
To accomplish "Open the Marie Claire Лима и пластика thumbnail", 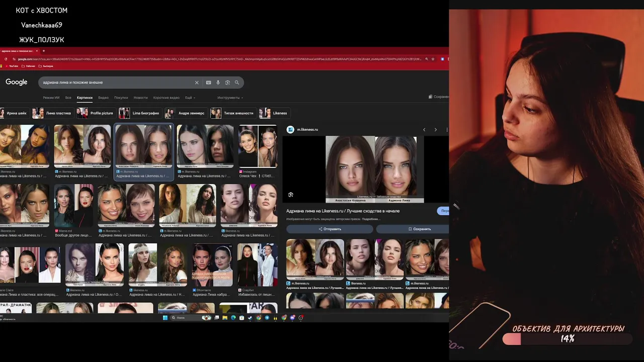I will coord(30,264).
